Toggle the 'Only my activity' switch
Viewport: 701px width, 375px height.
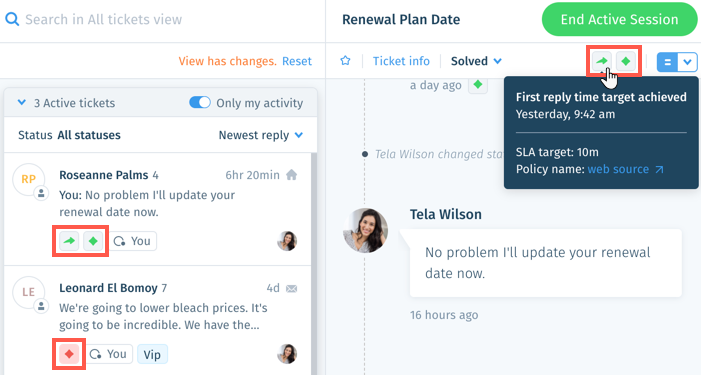coord(199,102)
